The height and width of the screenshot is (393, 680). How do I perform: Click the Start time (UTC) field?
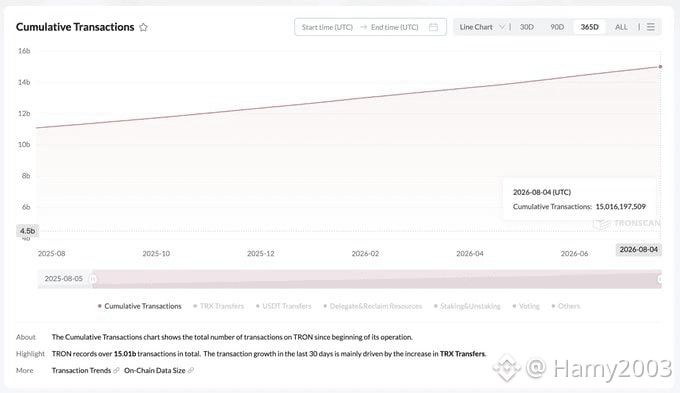click(x=327, y=27)
